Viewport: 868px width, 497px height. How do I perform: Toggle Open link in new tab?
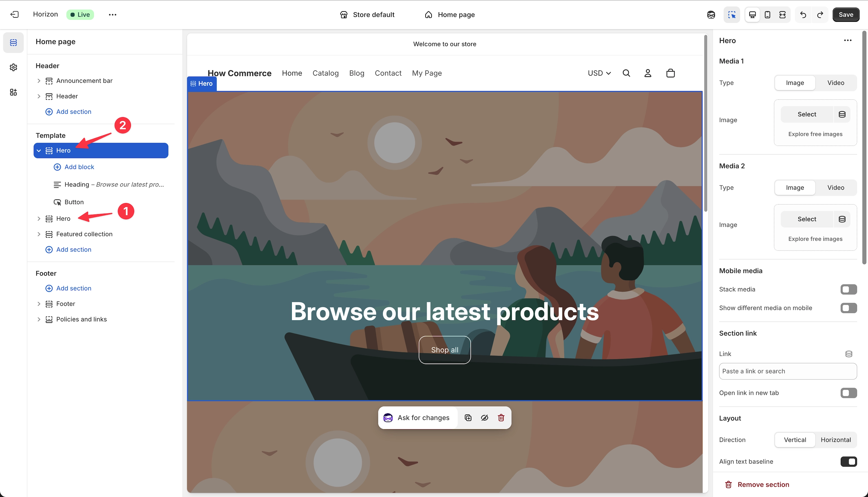848,393
